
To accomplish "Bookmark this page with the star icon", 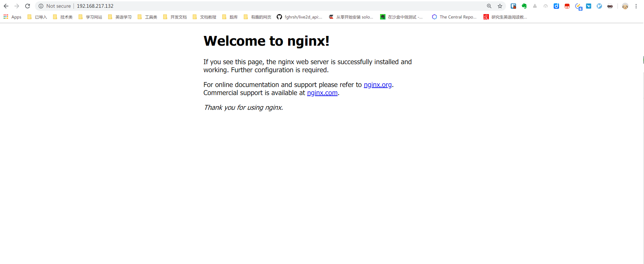I will coord(500,6).
